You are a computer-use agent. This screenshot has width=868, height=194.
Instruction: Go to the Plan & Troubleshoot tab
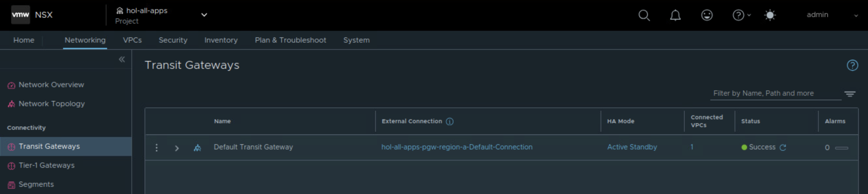[290, 40]
